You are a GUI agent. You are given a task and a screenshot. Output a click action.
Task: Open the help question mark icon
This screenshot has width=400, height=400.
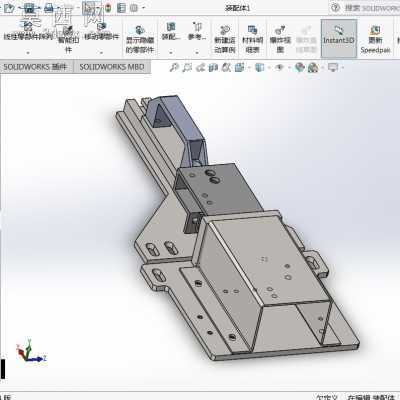click(x=335, y=8)
